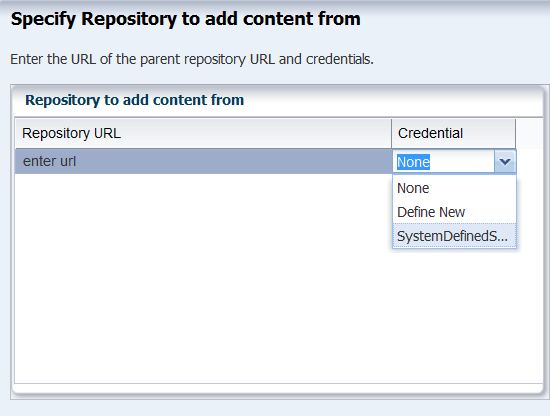Viewport: 550px width, 416px height.
Task: Click the 'enter url' repository field
Action: [203, 161]
